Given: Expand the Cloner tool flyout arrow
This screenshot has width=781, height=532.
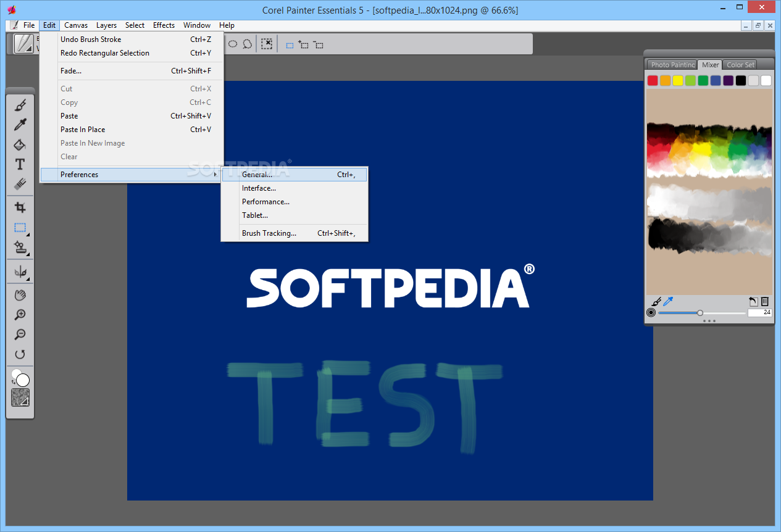Looking at the screenshot, I should pyautogui.click(x=27, y=254).
